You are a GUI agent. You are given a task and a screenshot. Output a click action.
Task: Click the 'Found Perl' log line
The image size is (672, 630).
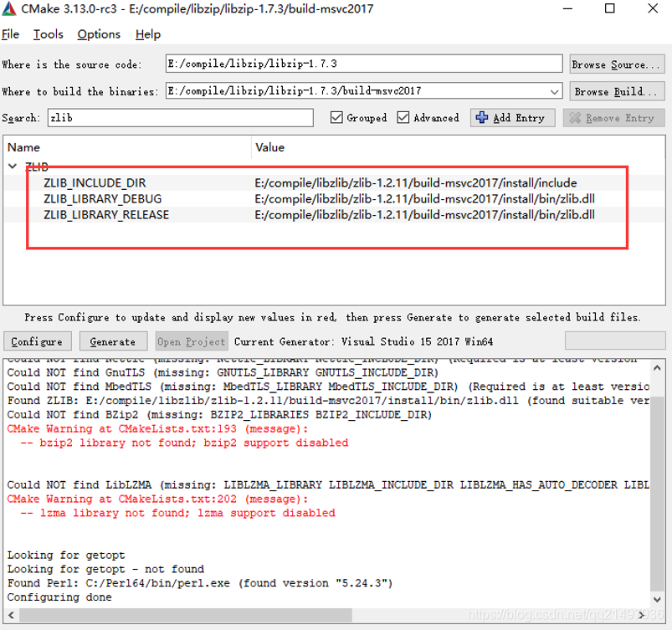200,583
